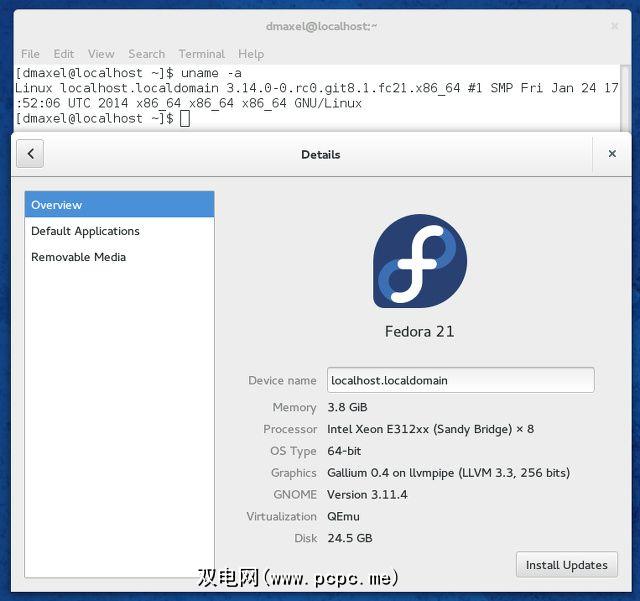This screenshot has height=601, width=640.
Task: Select Removable Media in sidebar
Action: click(119, 257)
